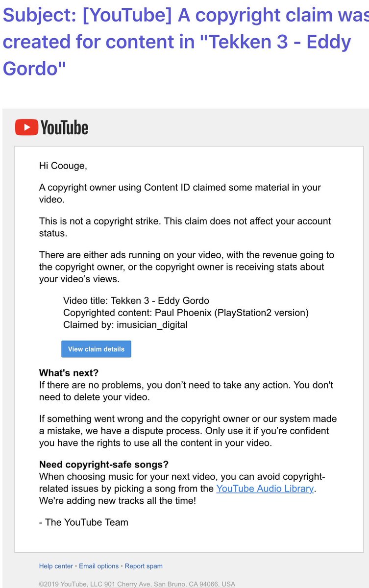Click the red YouTube play logo icon

pos(26,127)
